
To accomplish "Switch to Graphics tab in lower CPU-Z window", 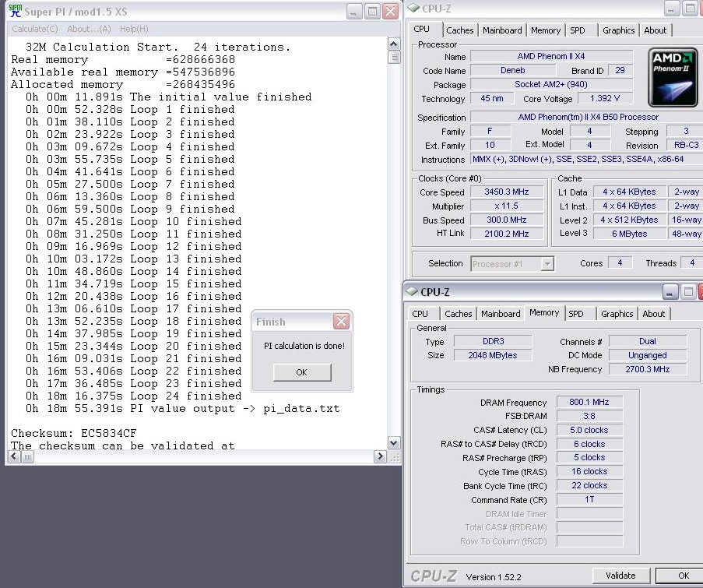I will coord(617,314).
